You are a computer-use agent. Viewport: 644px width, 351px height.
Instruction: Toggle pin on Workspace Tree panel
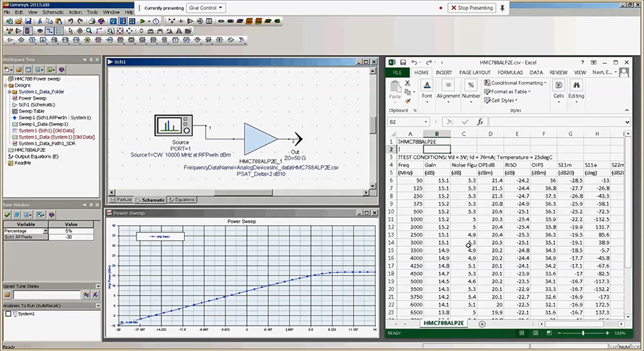coord(91,60)
